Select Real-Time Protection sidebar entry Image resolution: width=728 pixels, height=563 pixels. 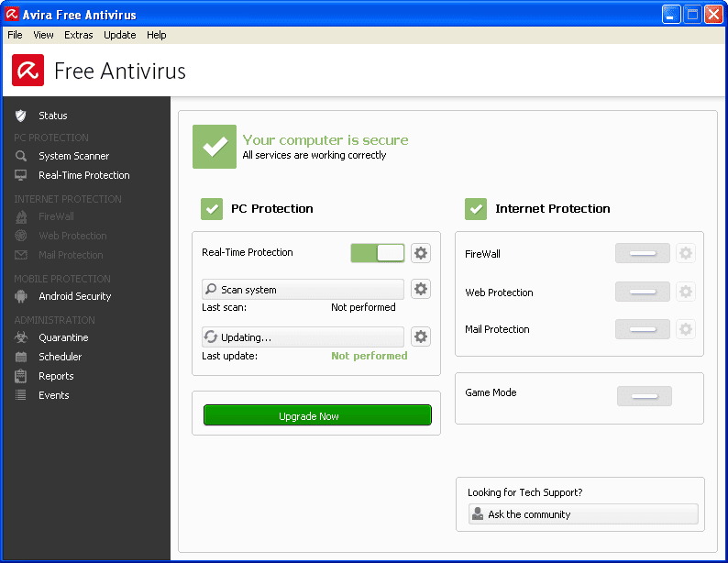click(84, 175)
